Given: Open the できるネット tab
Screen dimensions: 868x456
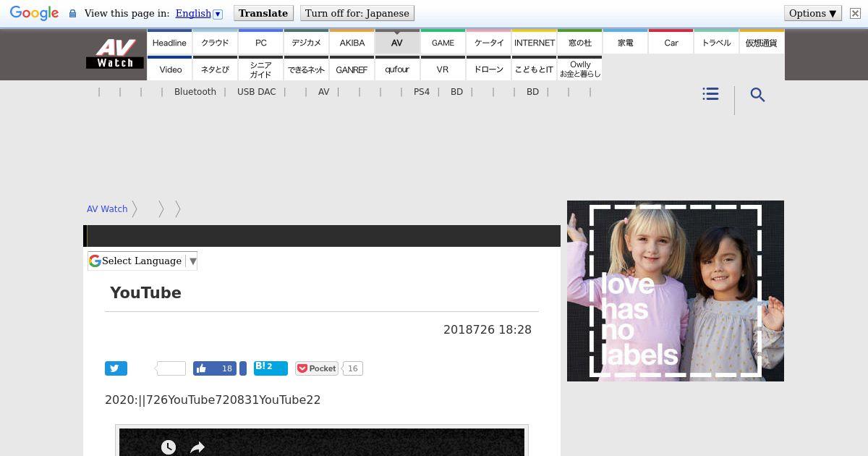Looking at the screenshot, I should click(x=306, y=69).
